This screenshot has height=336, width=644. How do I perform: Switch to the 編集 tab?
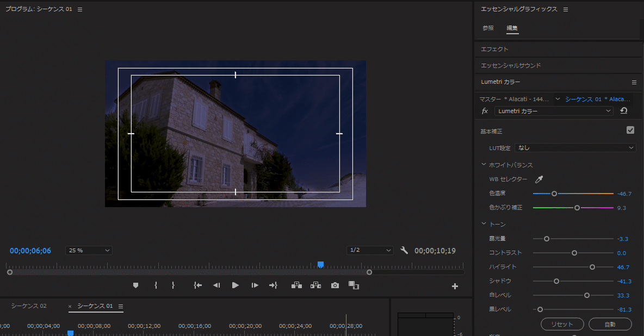click(512, 28)
